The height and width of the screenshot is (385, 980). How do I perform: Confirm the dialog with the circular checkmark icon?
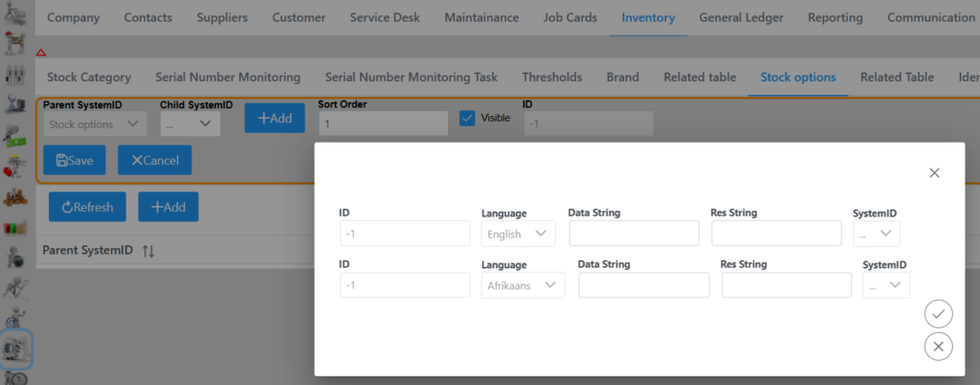tap(938, 314)
